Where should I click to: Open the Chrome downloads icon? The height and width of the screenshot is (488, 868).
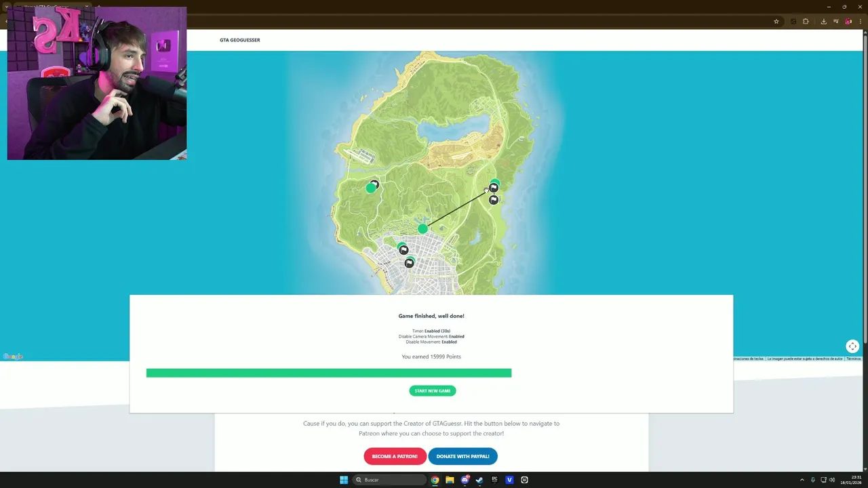[823, 22]
